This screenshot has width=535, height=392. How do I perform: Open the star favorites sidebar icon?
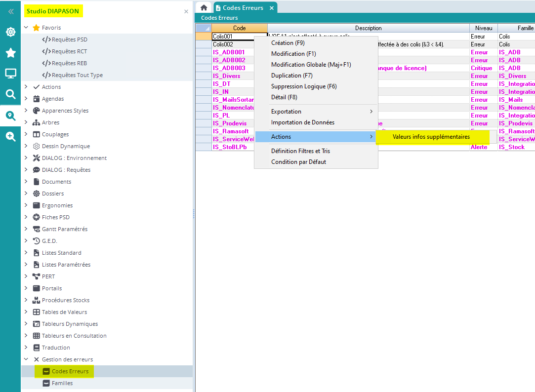coord(10,53)
